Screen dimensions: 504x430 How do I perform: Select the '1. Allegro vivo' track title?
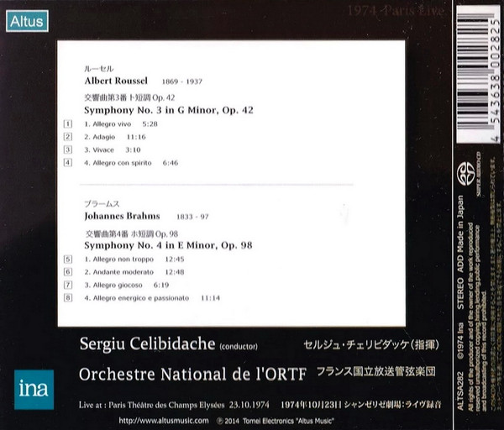108,124
